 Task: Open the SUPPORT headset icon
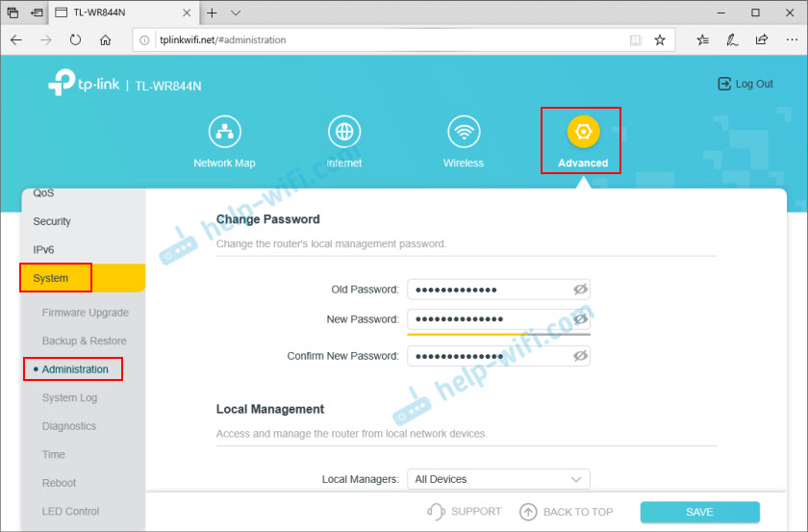point(437,512)
